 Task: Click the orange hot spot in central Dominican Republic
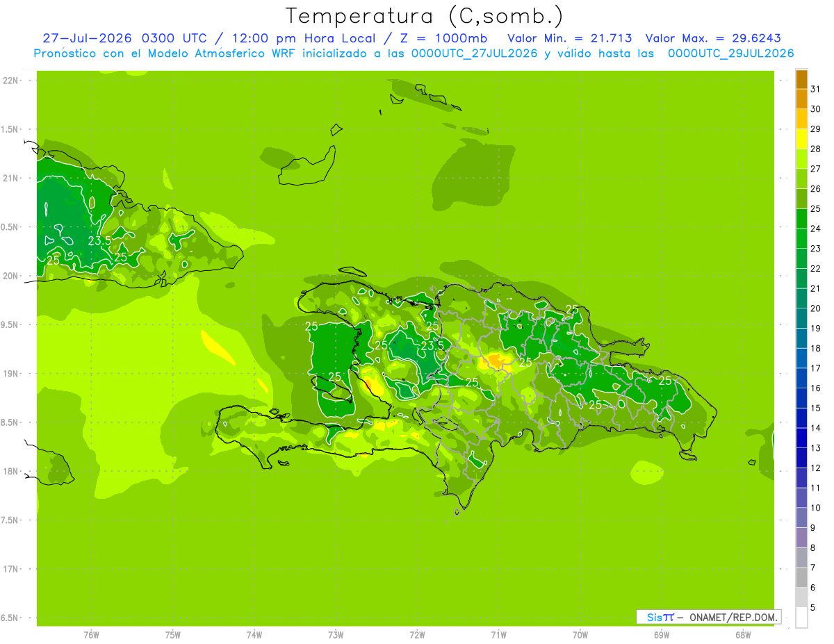(496, 360)
